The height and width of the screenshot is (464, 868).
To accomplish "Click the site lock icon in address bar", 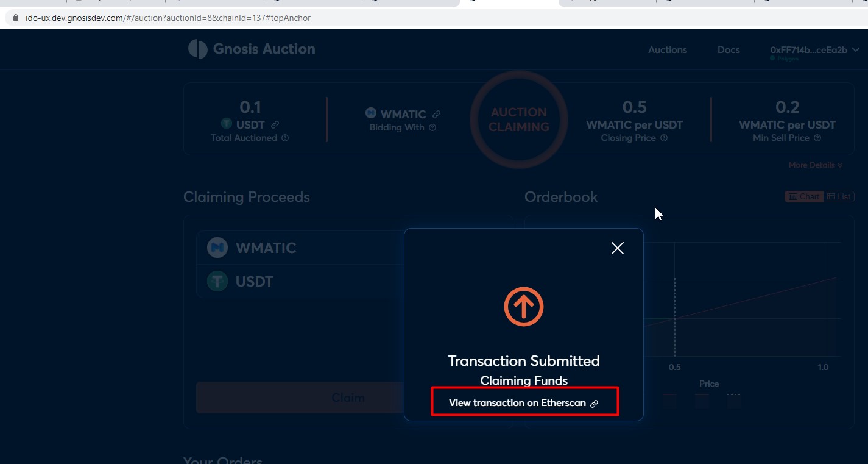I will (x=15, y=18).
